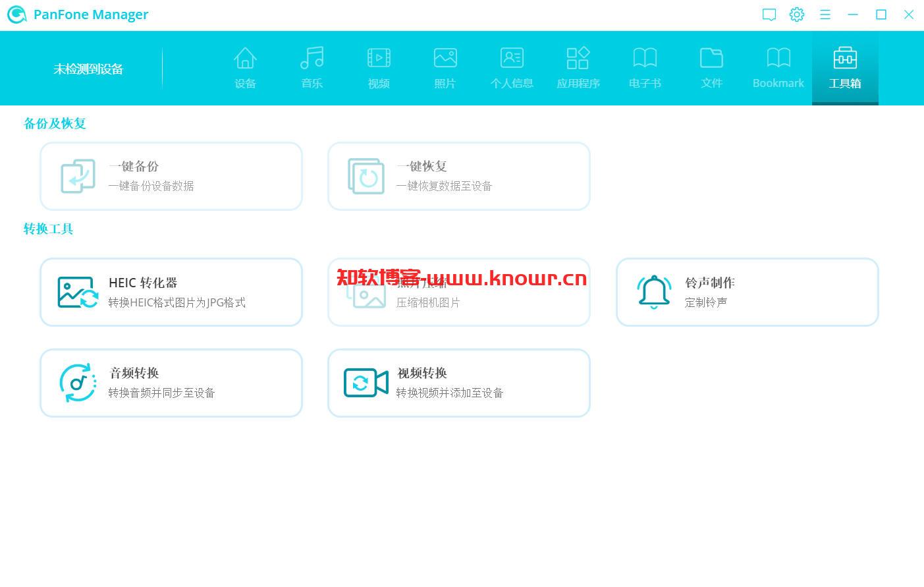Click the feedback chat icon in title bar

769,14
